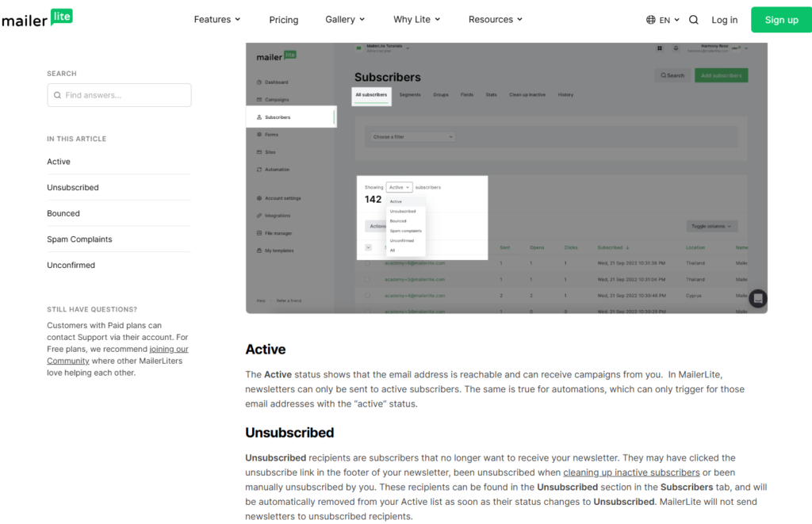Screen dimensions: 812x524
Task: Click the Automation refresh icon in the screenshot sidebar
Action: pos(259,170)
